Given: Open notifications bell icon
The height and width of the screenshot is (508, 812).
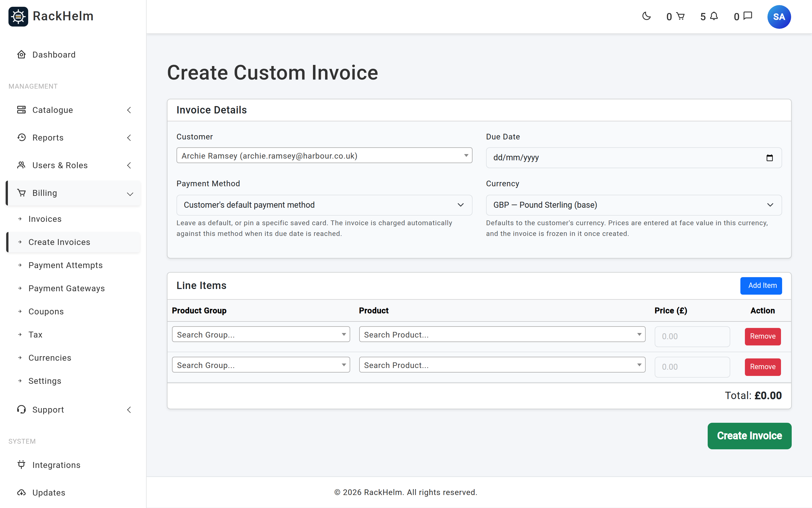Looking at the screenshot, I should [x=714, y=16].
